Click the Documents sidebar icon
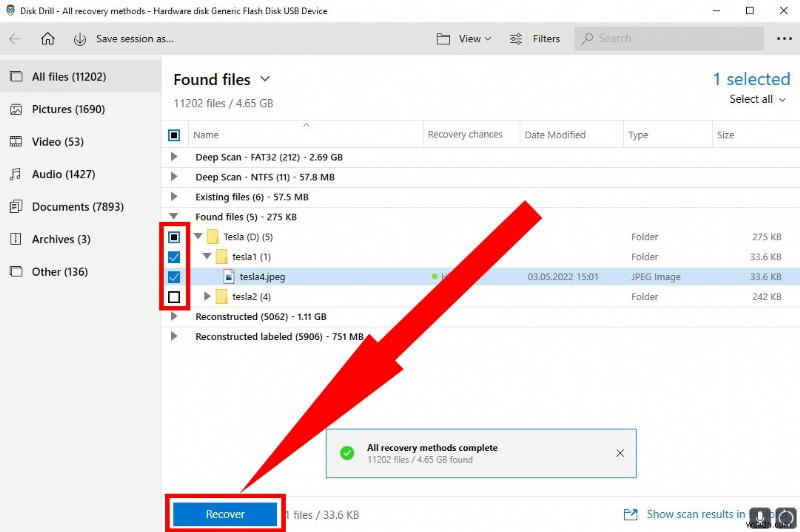 16,207
